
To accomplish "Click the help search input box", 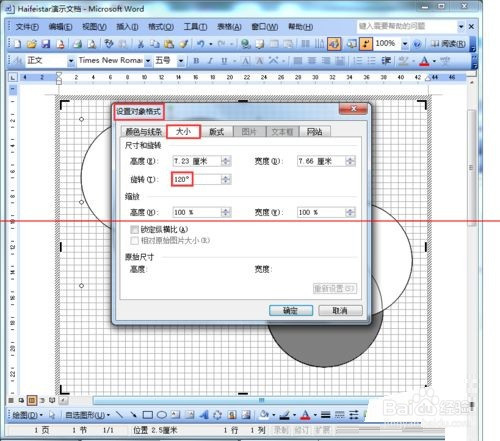I will [x=407, y=26].
